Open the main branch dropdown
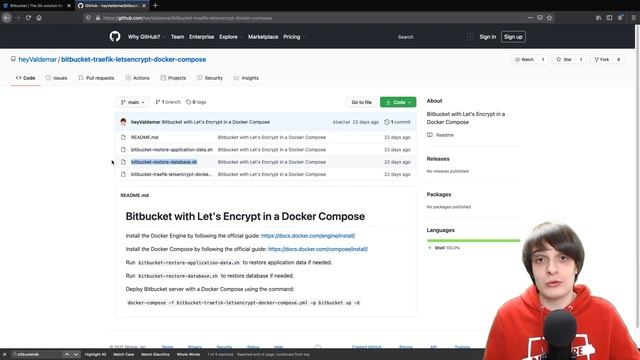This screenshot has height=360, width=640. [x=133, y=102]
